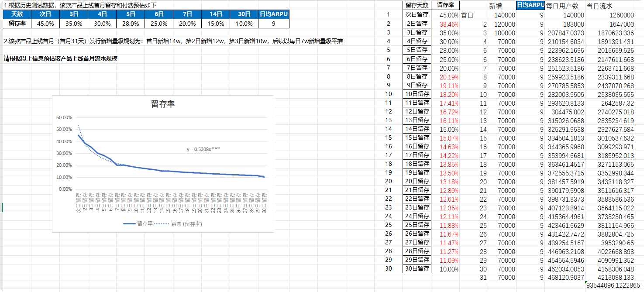Click the red 20.19% retention value

pyautogui.click(x=449, y=76)
